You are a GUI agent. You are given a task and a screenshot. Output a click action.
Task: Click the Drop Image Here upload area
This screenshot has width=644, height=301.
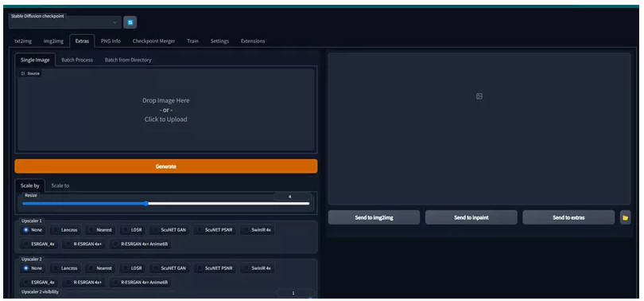[x=166, y=110]
